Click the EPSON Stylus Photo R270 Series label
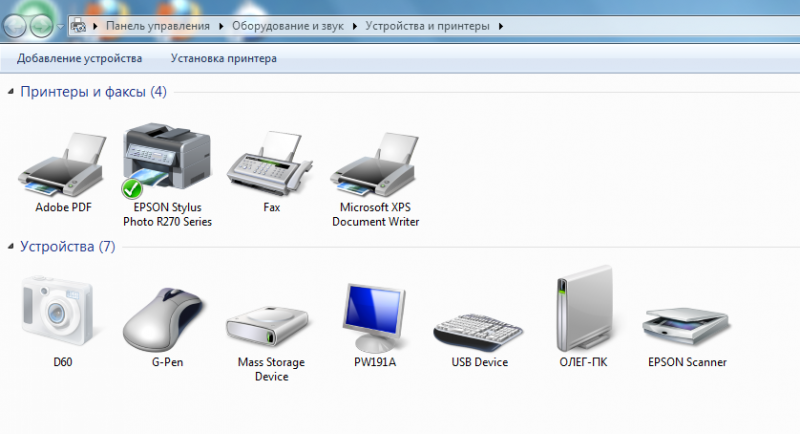 tap(167, 215)
